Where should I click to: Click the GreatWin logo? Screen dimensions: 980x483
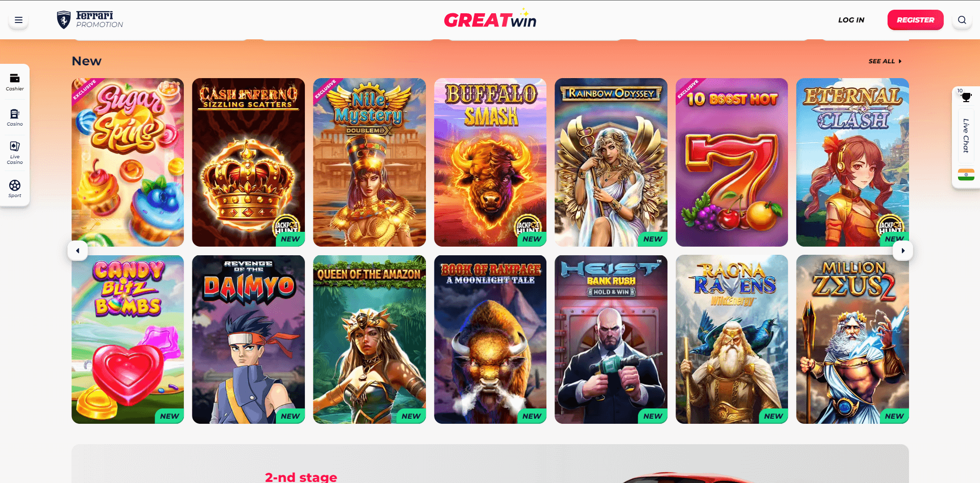(x=490, y=19)
